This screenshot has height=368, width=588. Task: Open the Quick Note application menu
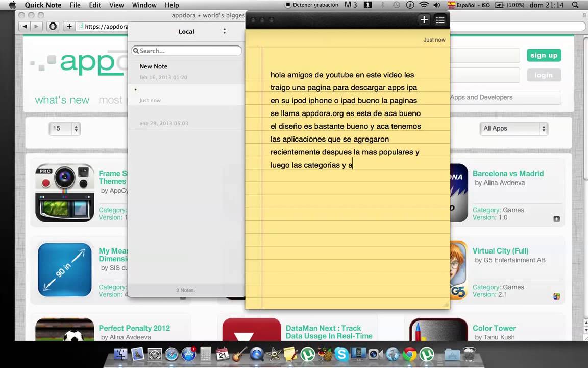[x=43, y=5]
